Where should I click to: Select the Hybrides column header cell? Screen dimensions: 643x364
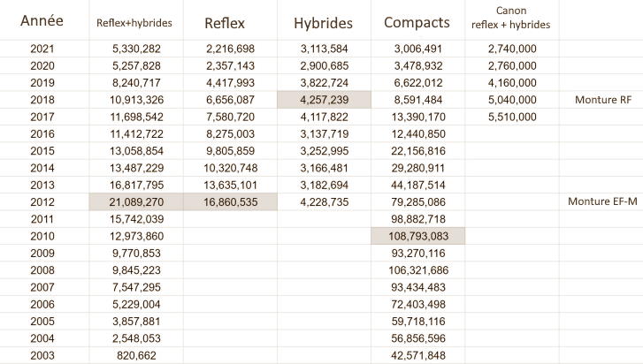[323, 22]
